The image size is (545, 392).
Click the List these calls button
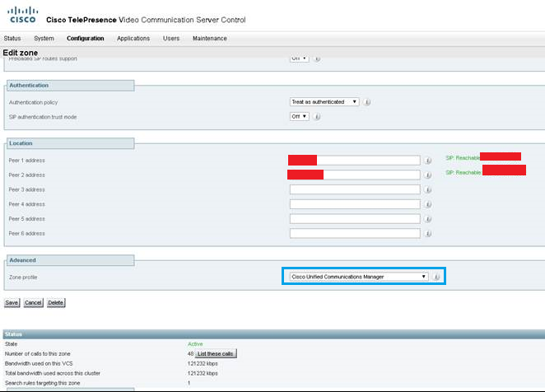[216, 354]
